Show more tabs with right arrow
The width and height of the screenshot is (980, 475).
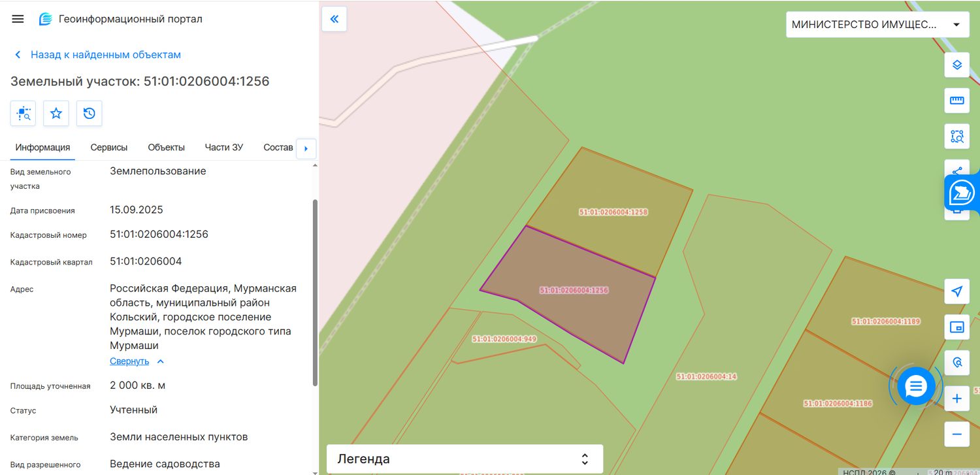pos(306,148)
